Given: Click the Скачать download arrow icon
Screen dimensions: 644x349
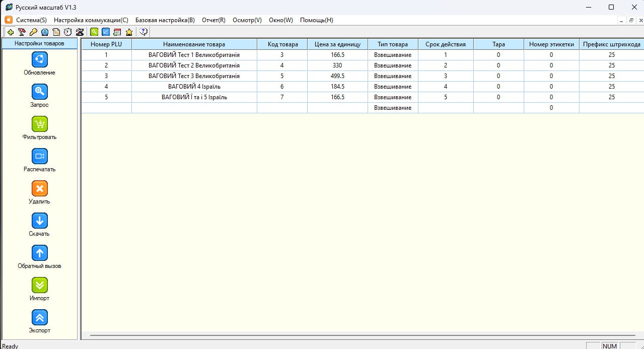Looking at the screenshot, I should pos(39,221).
